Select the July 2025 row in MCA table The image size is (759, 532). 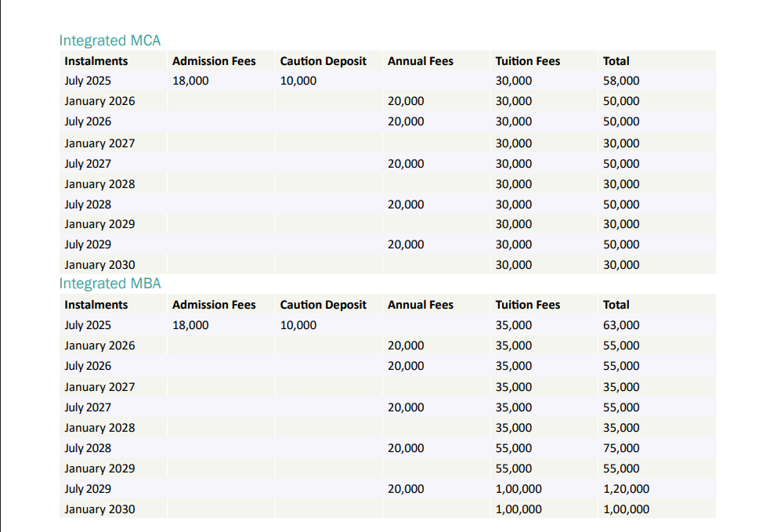click(87, 80)
